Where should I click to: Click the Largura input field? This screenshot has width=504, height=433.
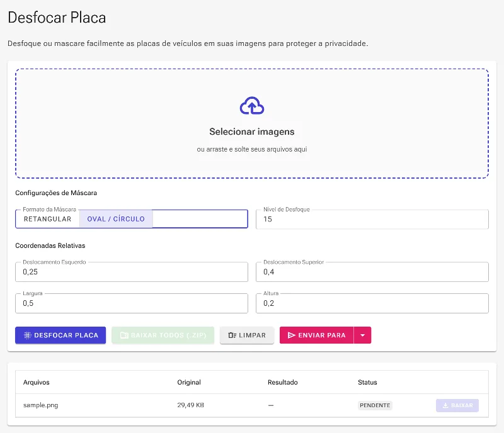[132, 303]
